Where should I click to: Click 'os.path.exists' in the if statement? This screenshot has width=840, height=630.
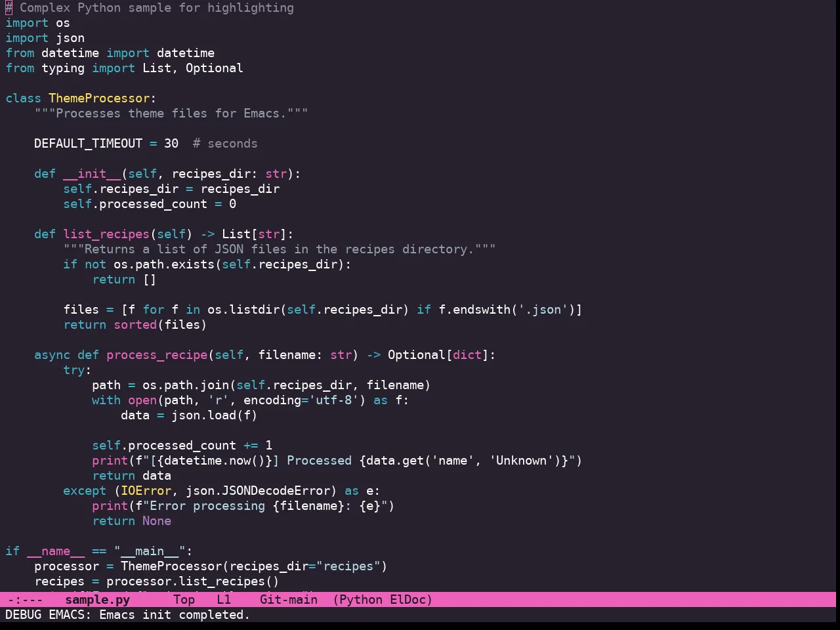tap(164, 264)
